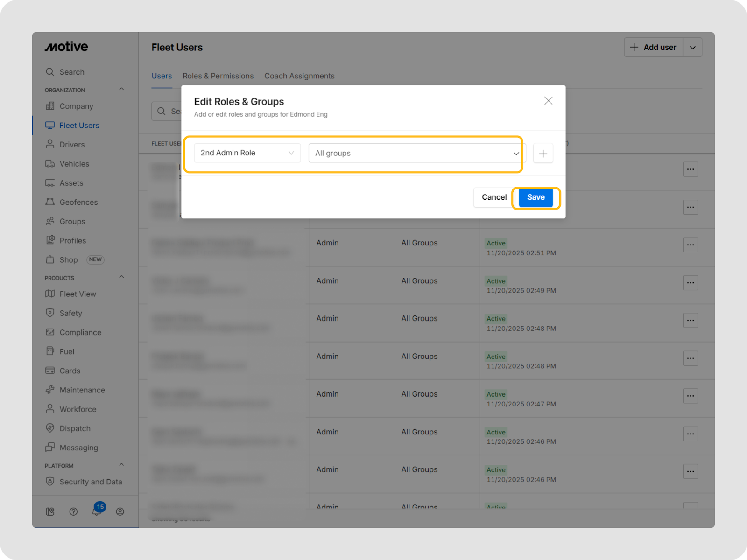The width and height of the screenshot is (747, 560).
Task: Open Geofences from the sidebar
Action: (78, 202)
